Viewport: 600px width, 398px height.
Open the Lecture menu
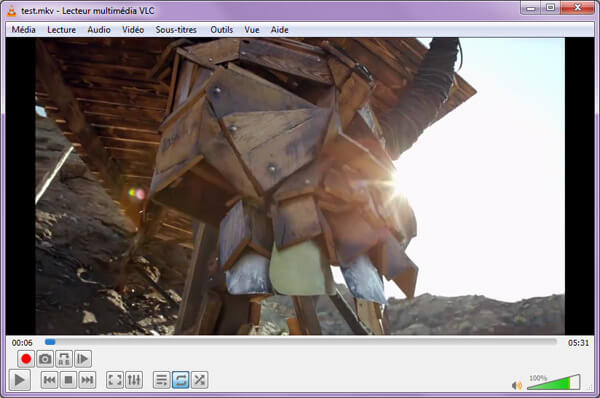point(61,29)
